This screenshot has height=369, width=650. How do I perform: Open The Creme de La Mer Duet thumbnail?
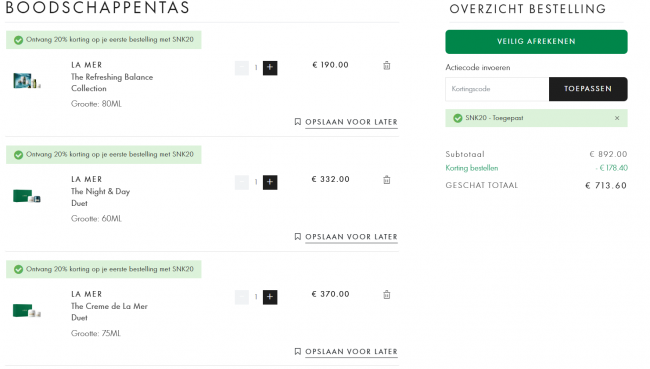pyautogui.click(x=27, y=311)
